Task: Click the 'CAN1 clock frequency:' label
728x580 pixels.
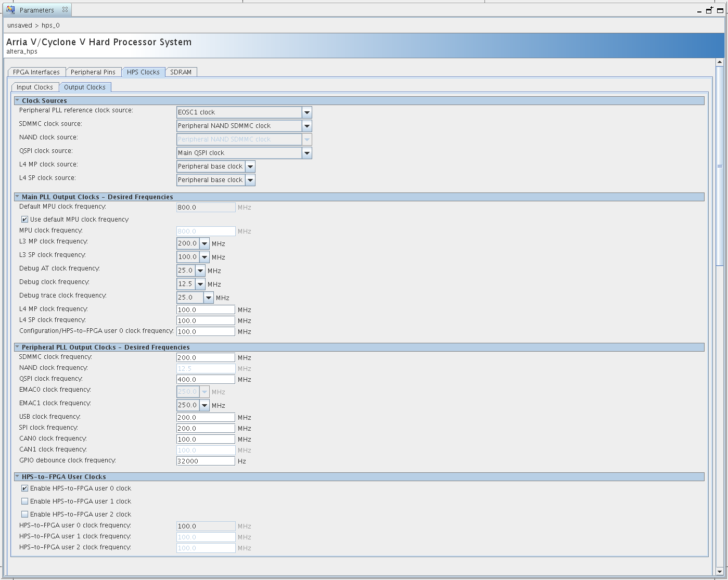Action: [x=53, y=449]
